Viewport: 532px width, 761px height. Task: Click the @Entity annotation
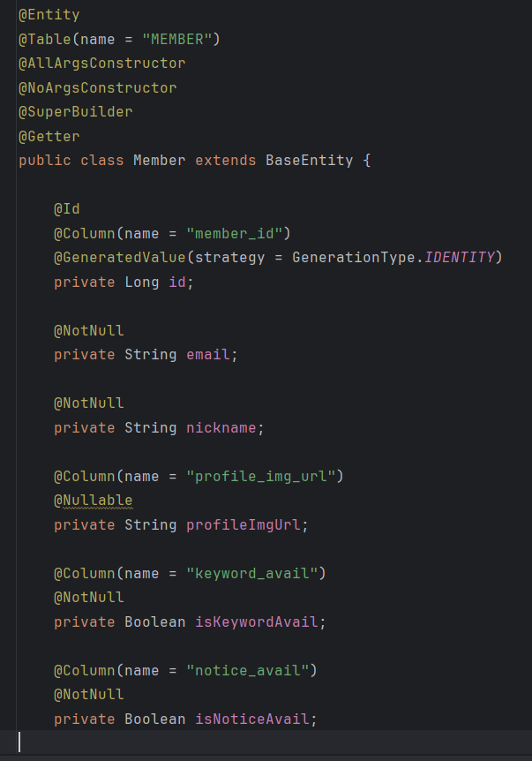point(49,15)
